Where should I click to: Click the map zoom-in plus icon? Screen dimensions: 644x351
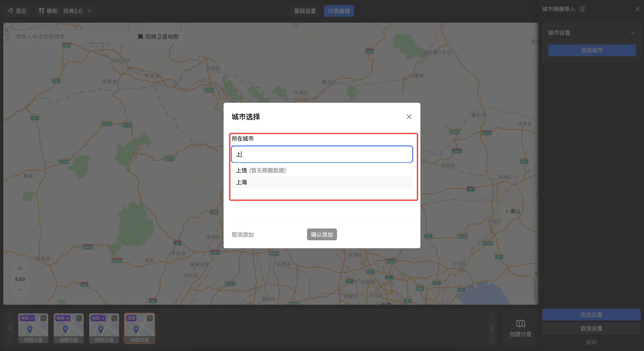click(20, 269)
